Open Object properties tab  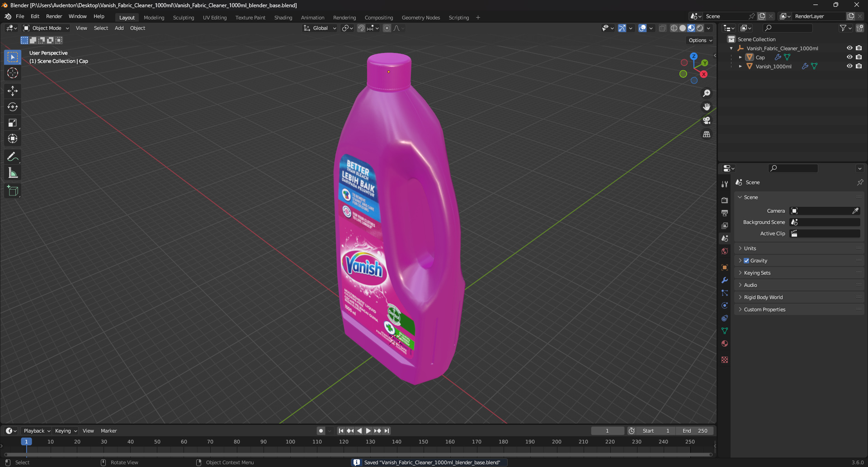click(725, 267)
